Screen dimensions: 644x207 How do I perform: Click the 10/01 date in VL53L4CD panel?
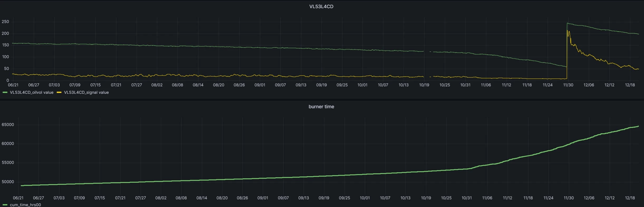point(362,85)
